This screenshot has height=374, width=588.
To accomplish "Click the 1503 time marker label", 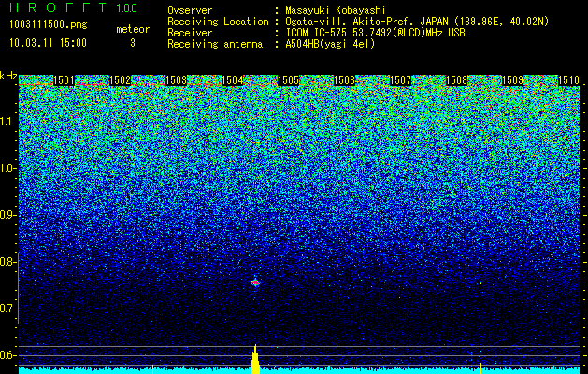I will coord(177,80).
